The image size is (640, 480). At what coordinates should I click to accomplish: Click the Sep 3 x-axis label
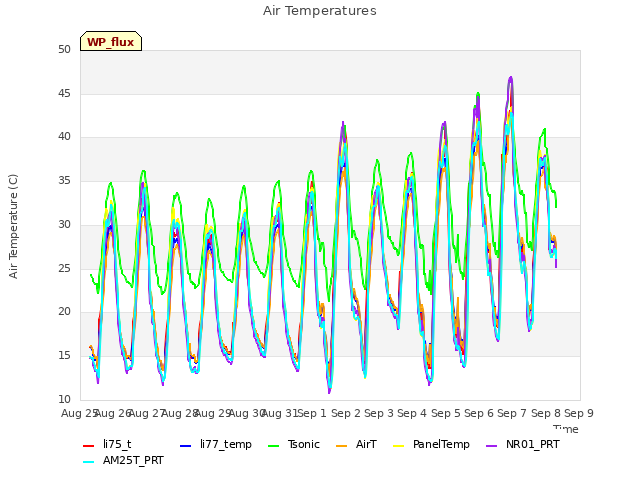click(x=379, y=413)
